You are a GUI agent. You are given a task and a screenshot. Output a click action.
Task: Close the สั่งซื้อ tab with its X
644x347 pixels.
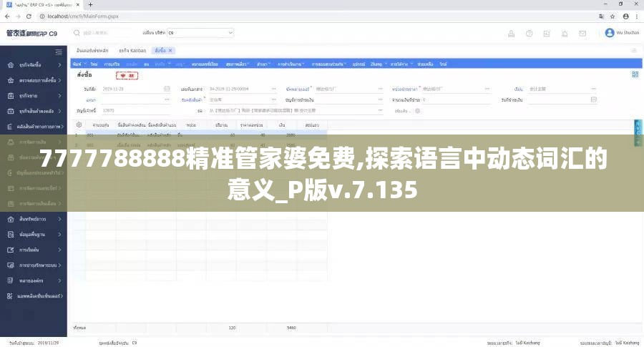pos(170,51)
